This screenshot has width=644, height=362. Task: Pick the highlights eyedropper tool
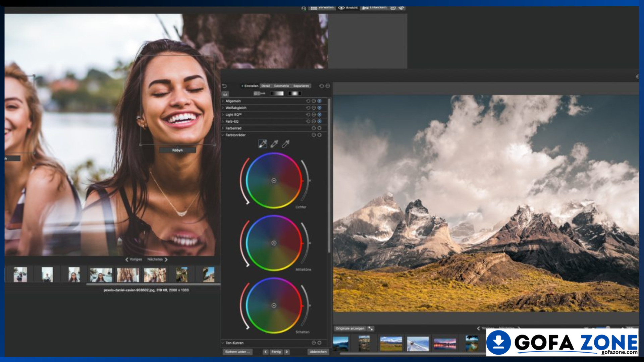(x=263, y=144)
